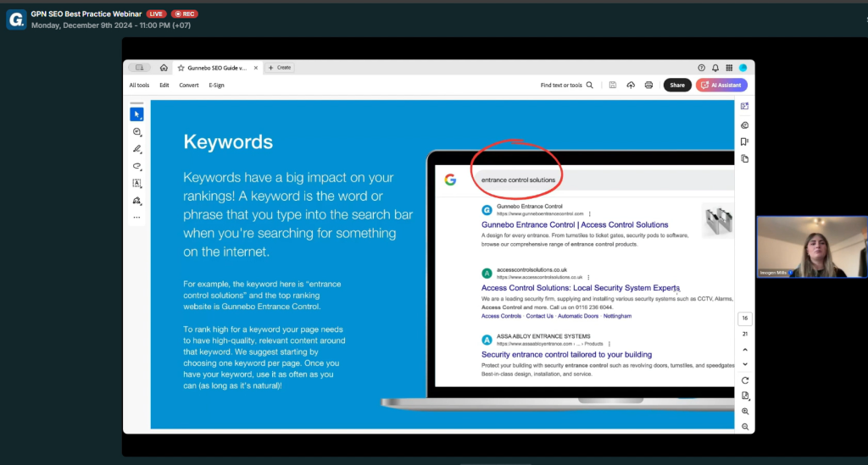Click the search magnifier icon

pyautogui.click(x=590, y=86)
